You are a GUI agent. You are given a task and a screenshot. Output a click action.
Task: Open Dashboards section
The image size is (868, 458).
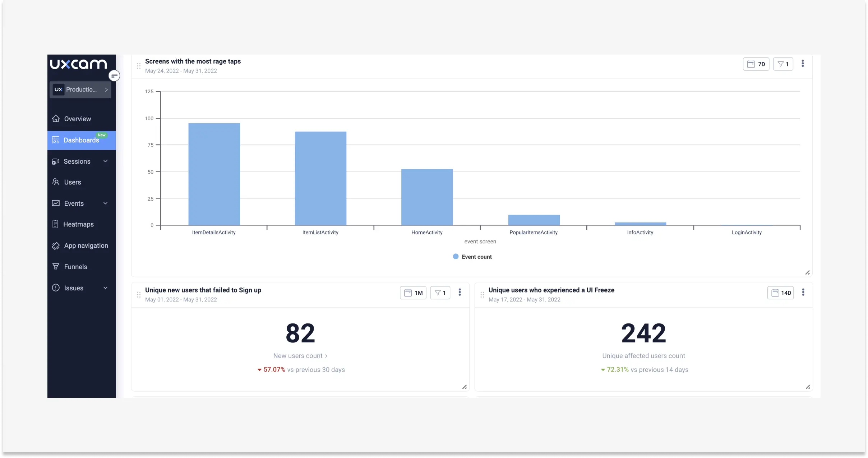click(x=81, y=140)
